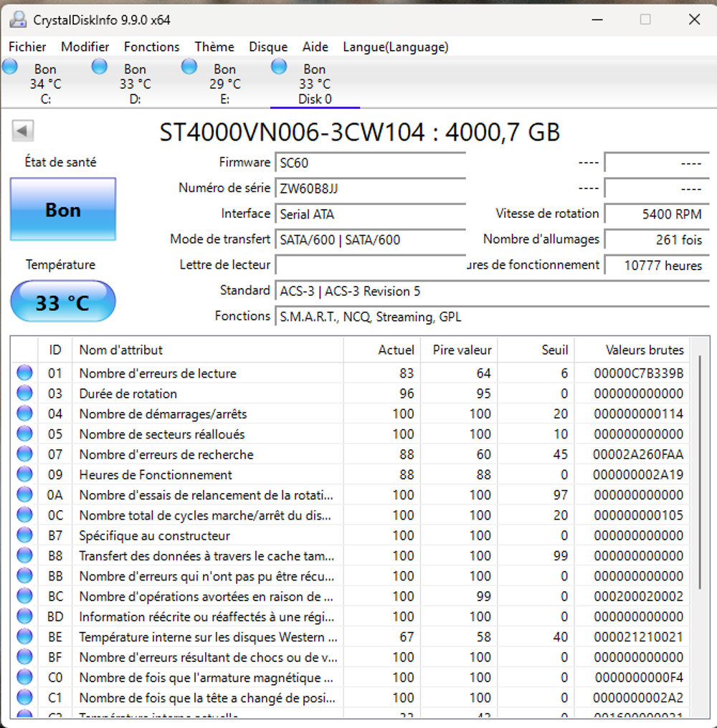
Task: Click the blue status orb for D:
Action: 100,67
